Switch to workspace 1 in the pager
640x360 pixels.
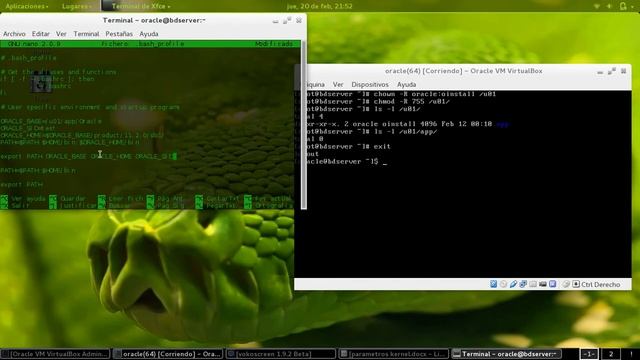[589, 354]
